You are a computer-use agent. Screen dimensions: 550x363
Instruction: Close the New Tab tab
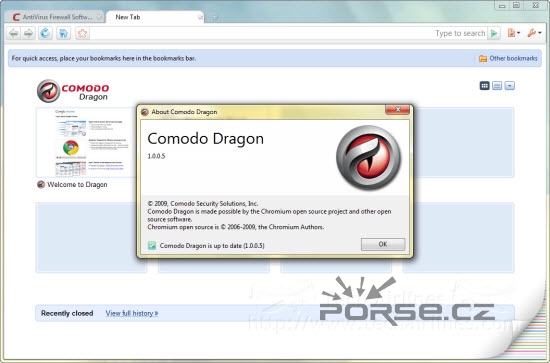(x=200, y=17)
